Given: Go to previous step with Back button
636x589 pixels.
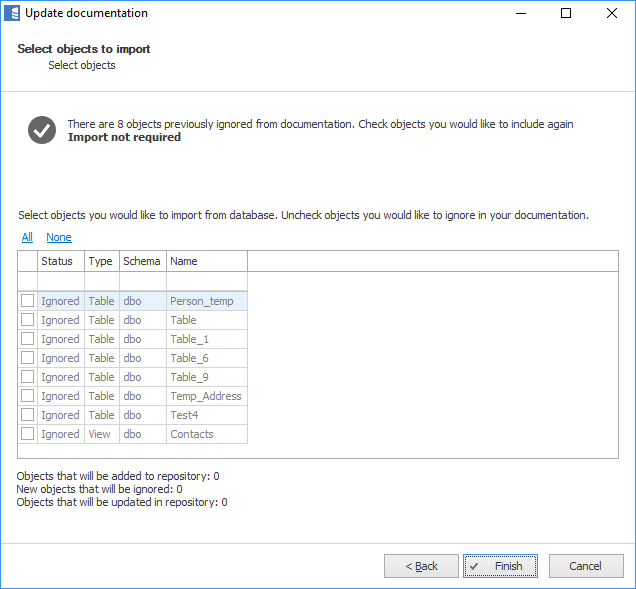Looking at the screenshot, I should [x=421, y=566].
